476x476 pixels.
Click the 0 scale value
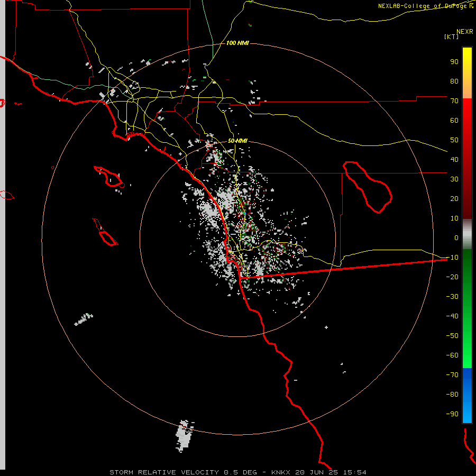(456, 238)
